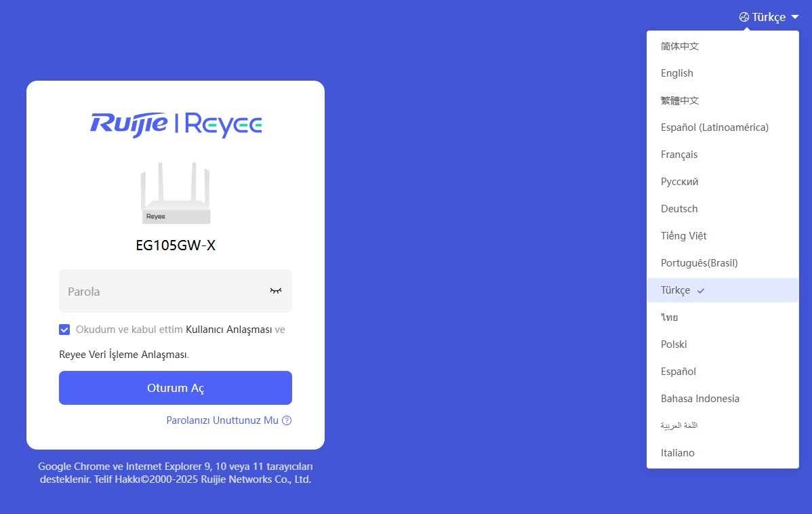Click the copyright footer text
This screenshot has height=514, width=812.
(176, 473)
